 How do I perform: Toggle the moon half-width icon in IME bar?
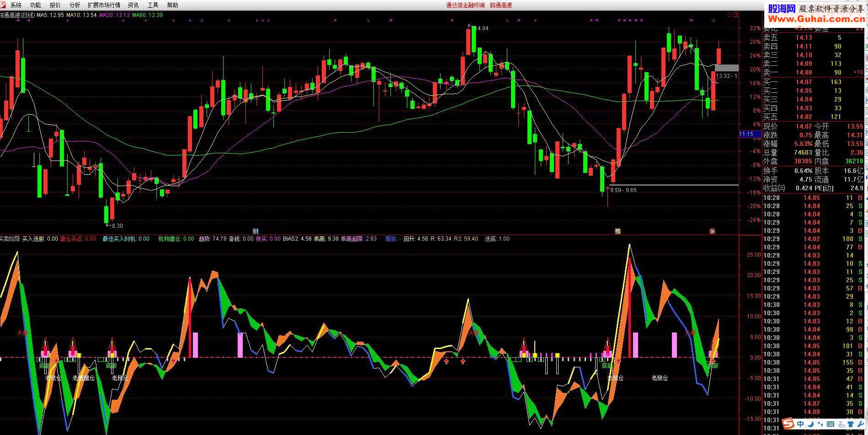point(811,424)
